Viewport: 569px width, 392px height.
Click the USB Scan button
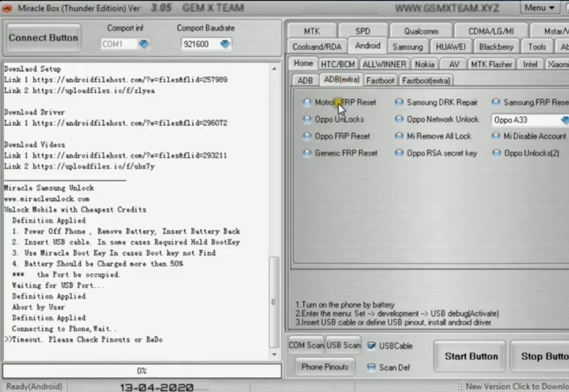click(x=344, y=346)
